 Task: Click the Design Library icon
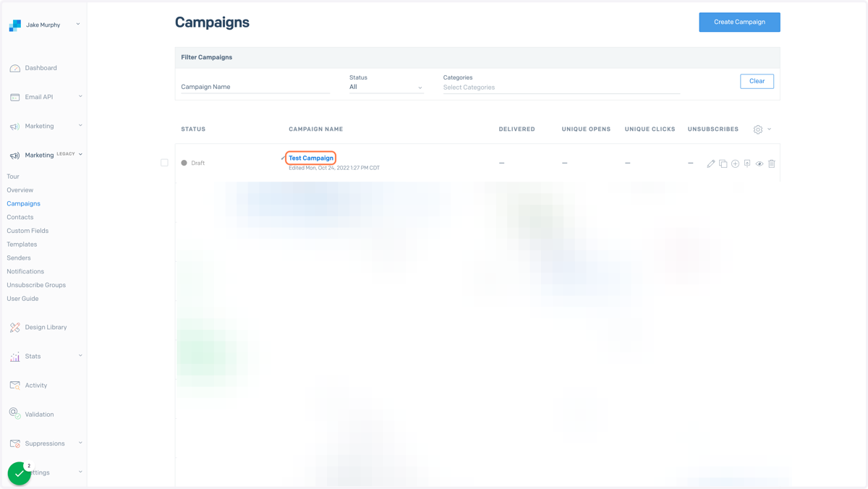[14, 328]
